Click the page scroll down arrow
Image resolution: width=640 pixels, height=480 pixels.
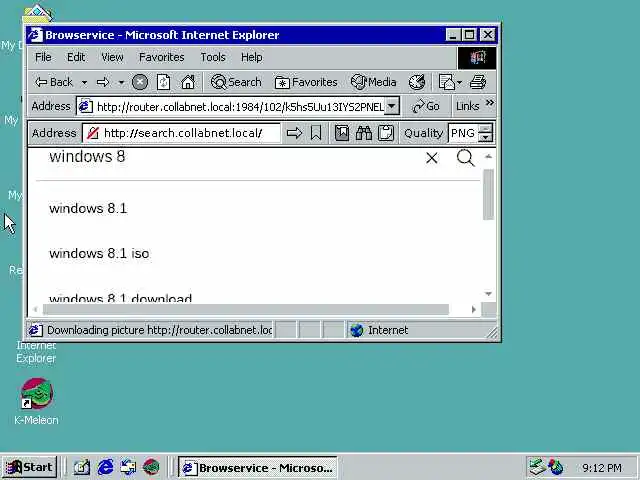(488, 294)
